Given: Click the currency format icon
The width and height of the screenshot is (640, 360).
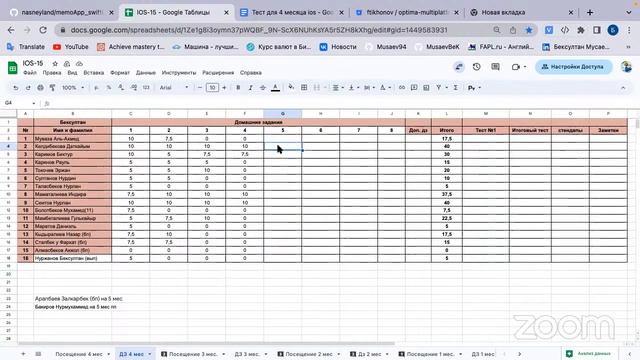Looking at the screenshot, I should [x=96, y=88].
